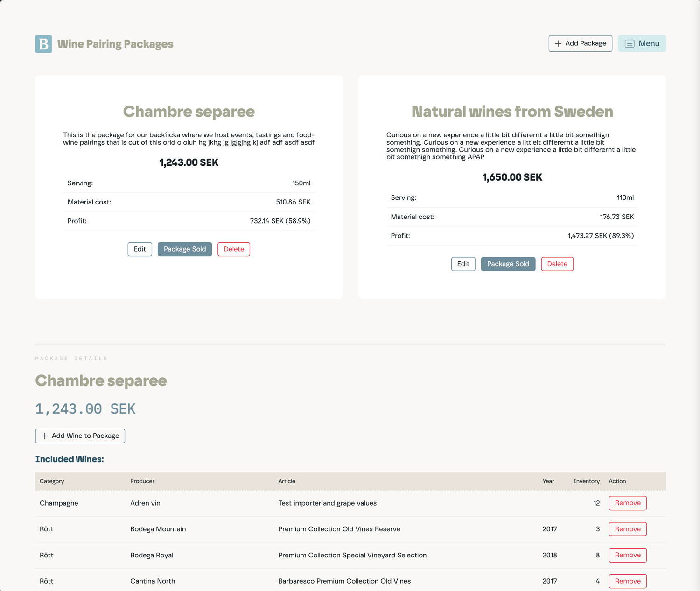Mark Chambre separee as Package Sold
This screenshot has height=591, width=700.
pyautogui.click(x=184, y=249)
